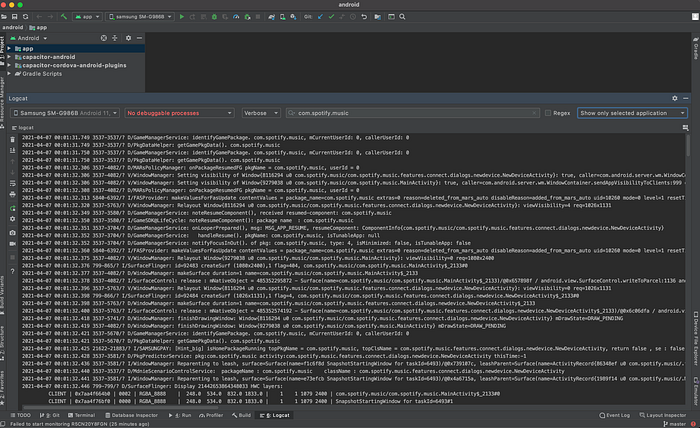Expand the app module tree node

(x=9, y=48)
